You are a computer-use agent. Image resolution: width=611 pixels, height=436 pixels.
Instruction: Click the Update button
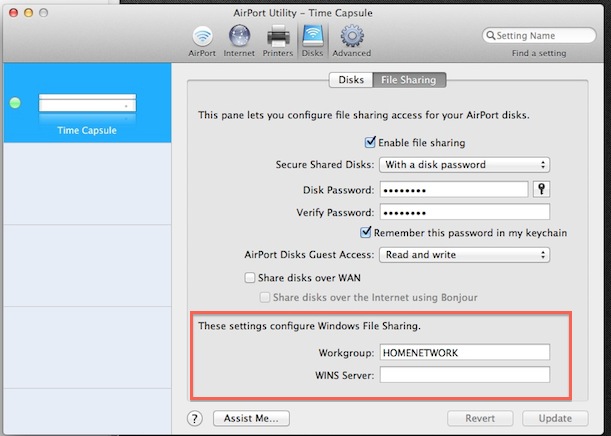pos(555,418)
